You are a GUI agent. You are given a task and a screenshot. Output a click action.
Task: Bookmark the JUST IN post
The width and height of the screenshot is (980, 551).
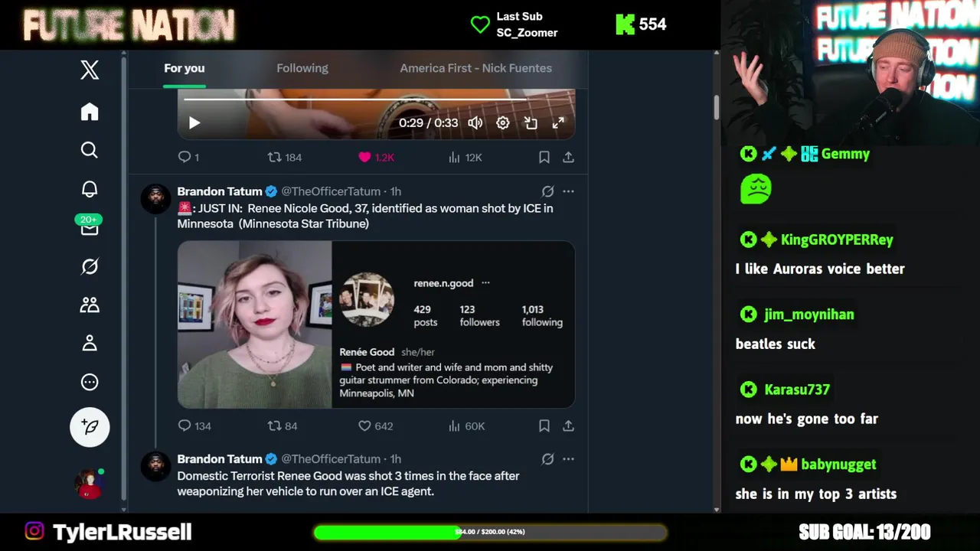544,425
